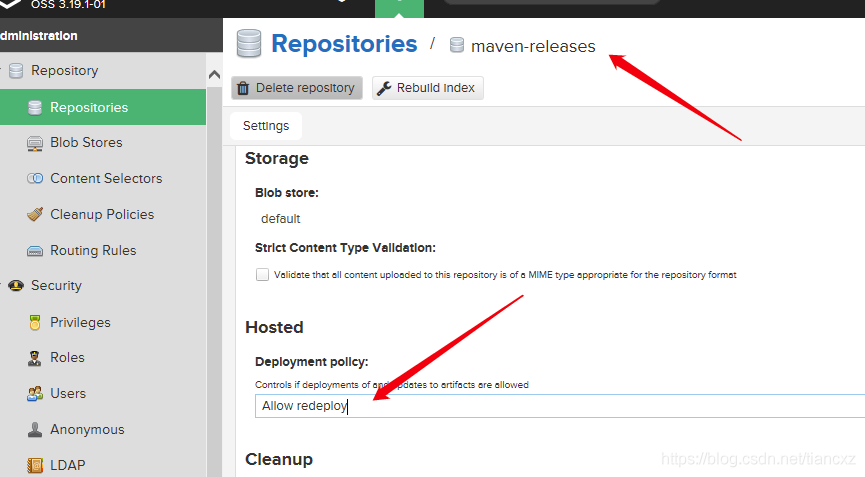865x477 pixels.
Task: Open Roles
Action: [x=67, y=358]
